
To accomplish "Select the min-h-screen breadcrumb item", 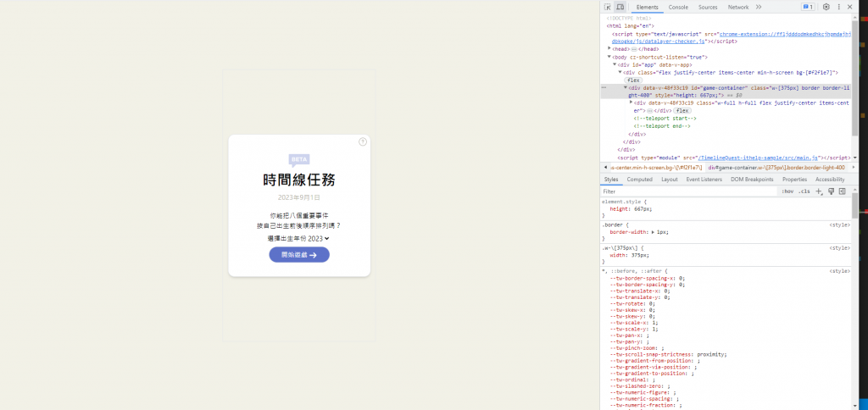I will click(656, 167).
